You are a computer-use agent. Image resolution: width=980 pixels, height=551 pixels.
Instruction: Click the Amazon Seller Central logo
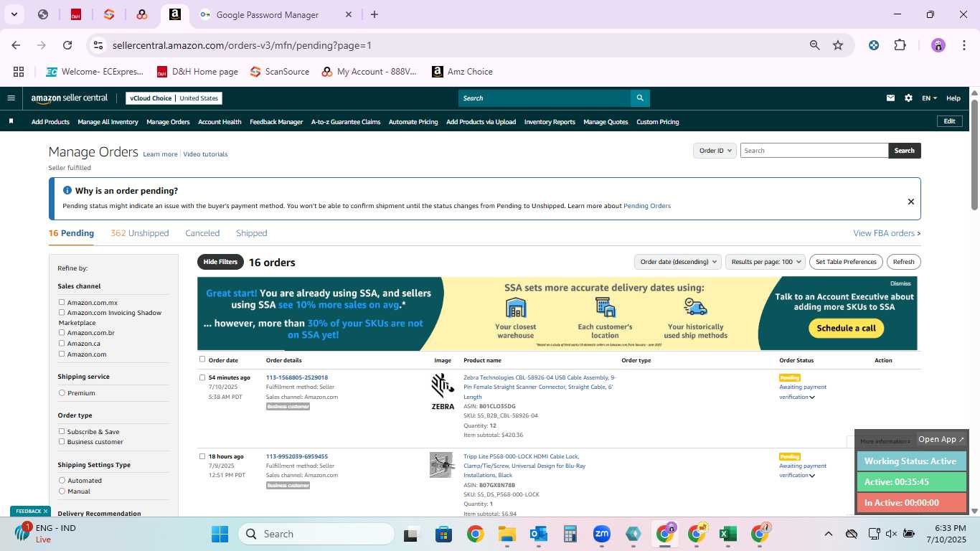69,98
